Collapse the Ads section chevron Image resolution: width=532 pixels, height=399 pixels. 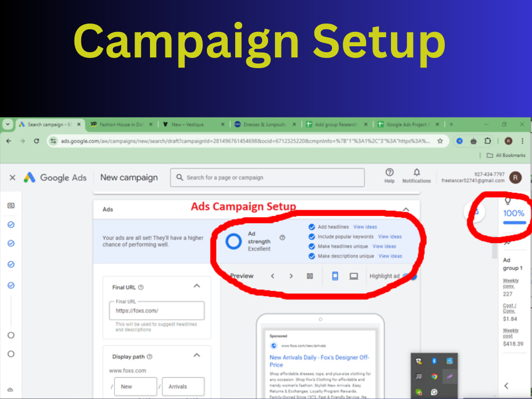coord(406,209)
